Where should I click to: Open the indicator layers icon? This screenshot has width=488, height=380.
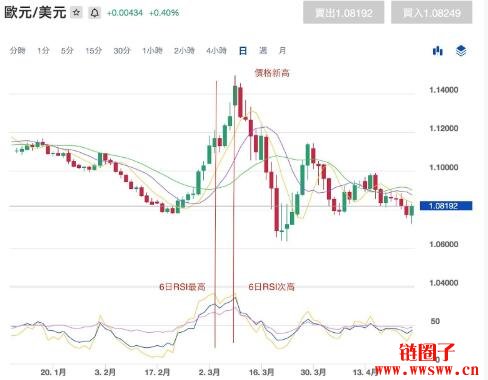coord(461,51)
